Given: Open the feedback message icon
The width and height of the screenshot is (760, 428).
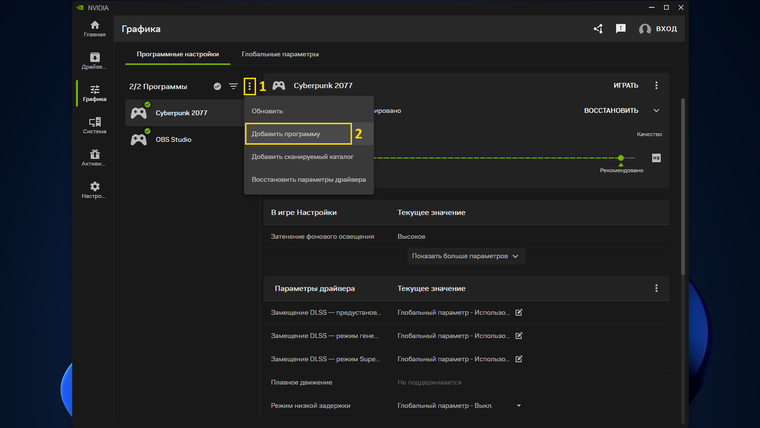Looking at the screenshot, I should point(620,29).
